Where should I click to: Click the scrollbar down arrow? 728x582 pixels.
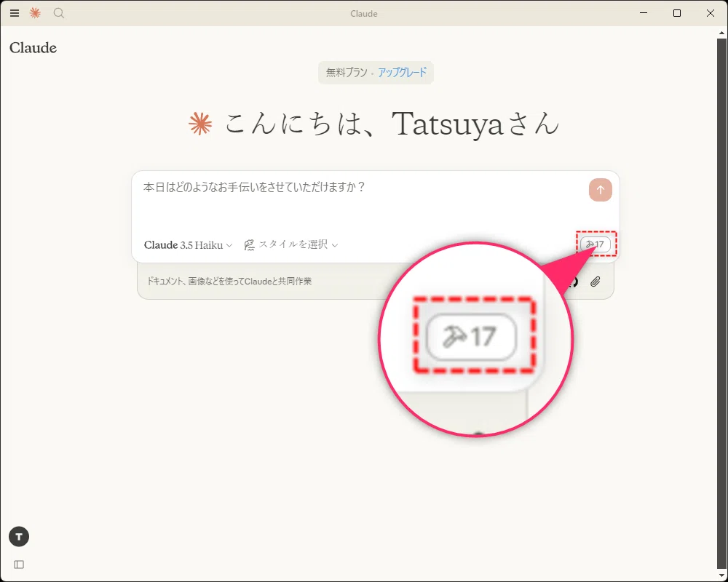(721, 576)
